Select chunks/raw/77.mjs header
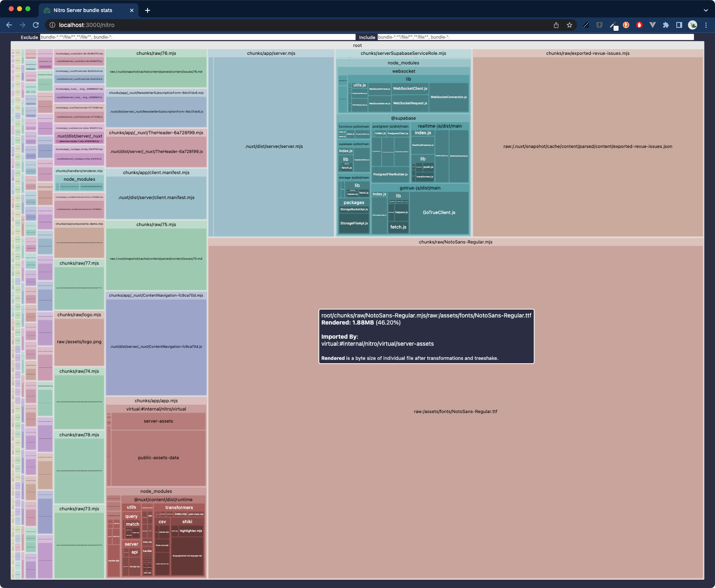 (x=79, y=263)
